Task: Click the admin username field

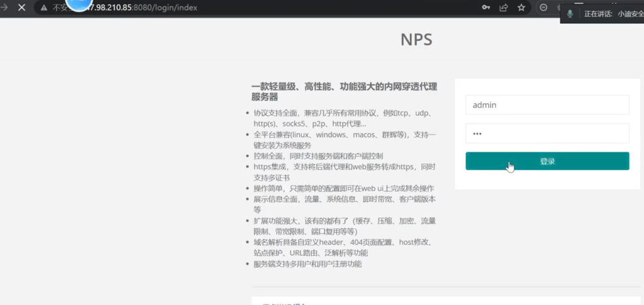Action: 547,104
